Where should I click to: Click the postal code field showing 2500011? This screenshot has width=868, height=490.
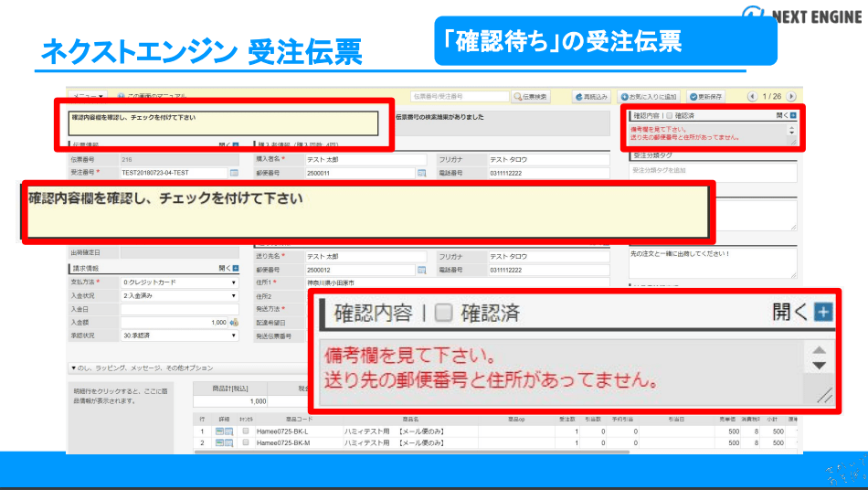point(360,173)
